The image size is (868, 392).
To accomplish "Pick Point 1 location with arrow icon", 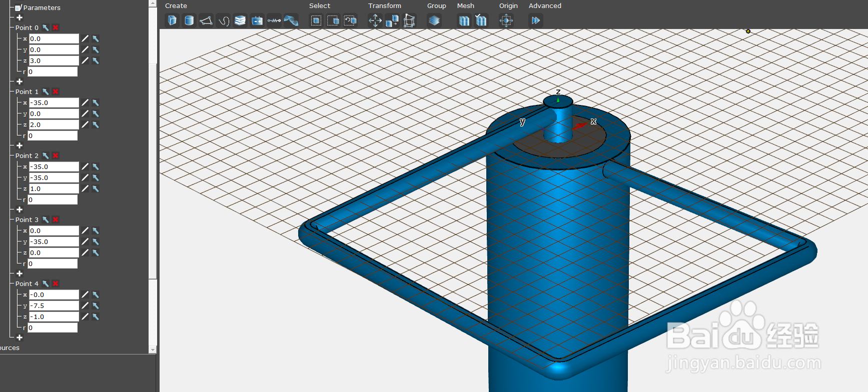I will (46, 92).
